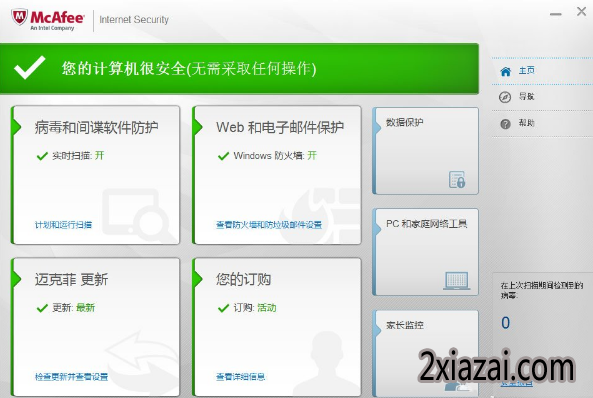
Task: Click the 更新: 最新 status text
Action: point(73,308)
